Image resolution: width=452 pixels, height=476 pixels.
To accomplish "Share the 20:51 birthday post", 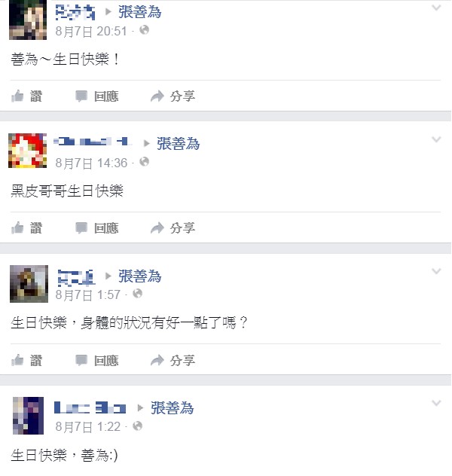I will pyautogui.click(x=173, y=96).
